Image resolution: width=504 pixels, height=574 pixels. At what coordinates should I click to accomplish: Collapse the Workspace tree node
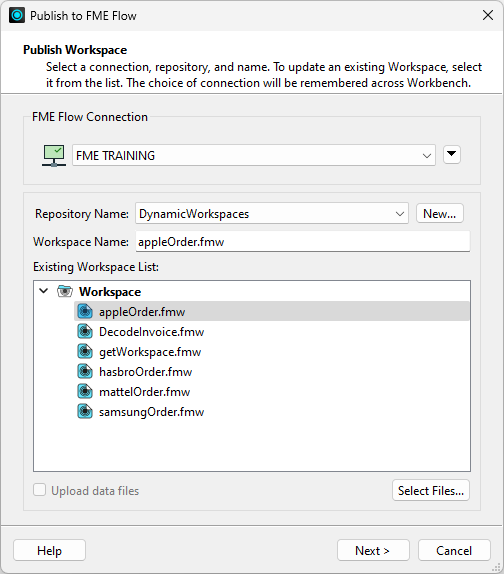pos(44,291)
